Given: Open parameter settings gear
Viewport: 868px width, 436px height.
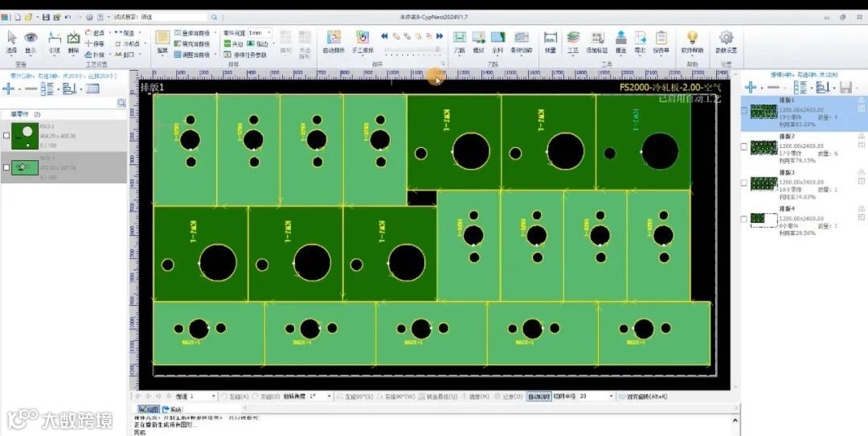Looking at the screenshot, I should pyautogui.click(x=726, y=42).
